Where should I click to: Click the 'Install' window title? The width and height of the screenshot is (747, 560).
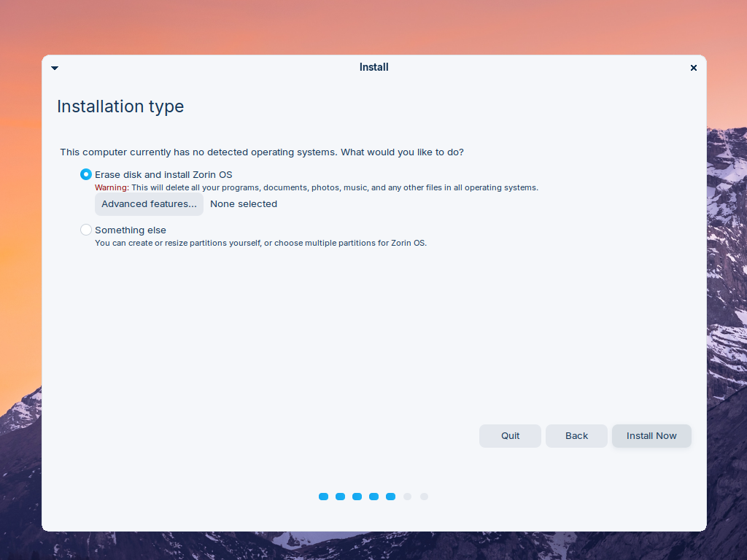pyautogui.click(x=374, y=67)
